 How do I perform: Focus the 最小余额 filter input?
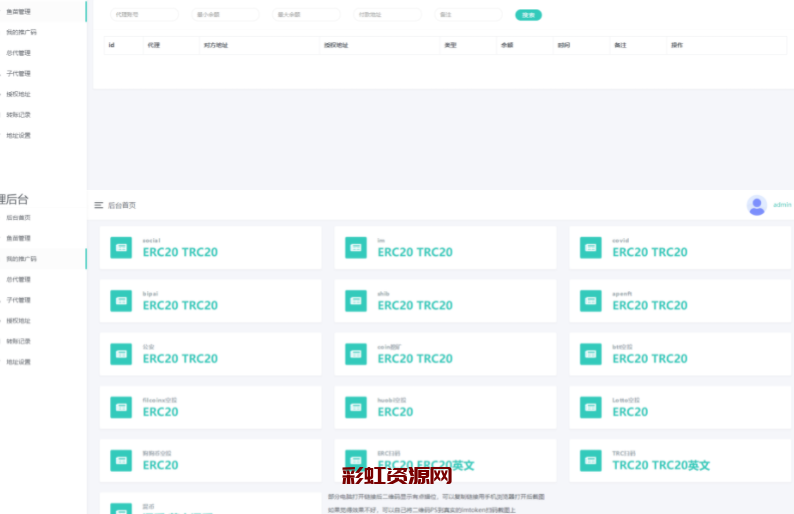[x=226, y=15]
